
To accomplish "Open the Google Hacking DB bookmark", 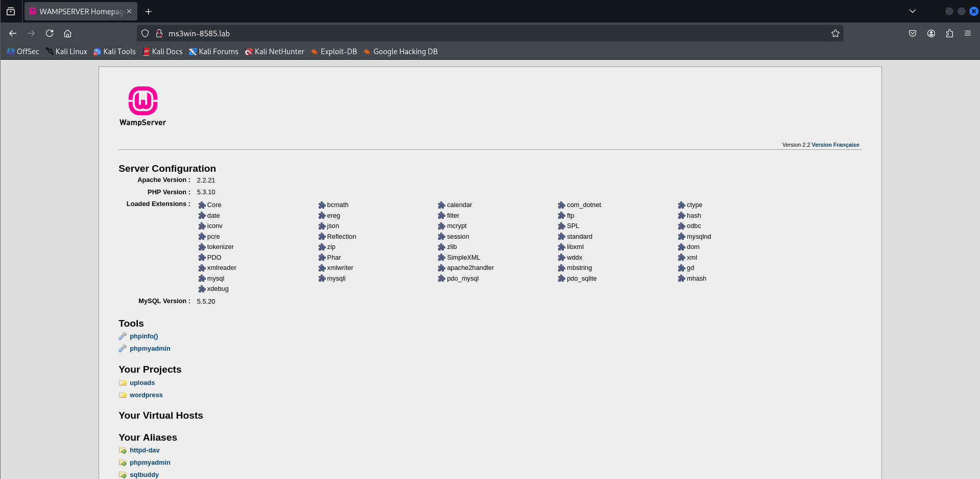I will coord(401,52).
